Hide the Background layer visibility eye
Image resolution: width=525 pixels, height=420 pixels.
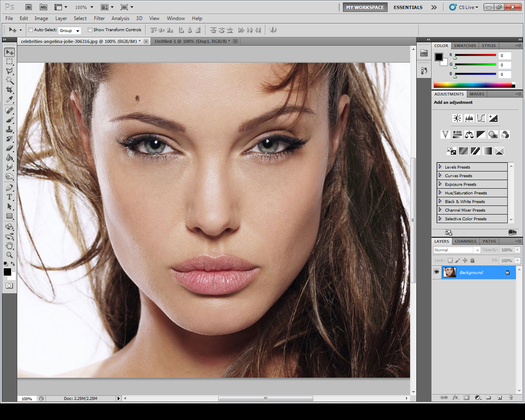436,272
